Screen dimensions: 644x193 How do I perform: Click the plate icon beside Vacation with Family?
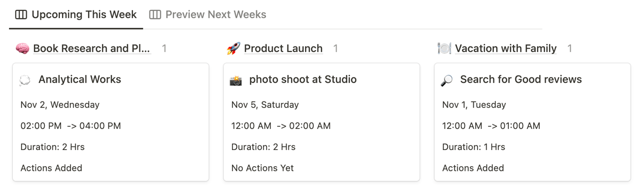click(444, 48)
